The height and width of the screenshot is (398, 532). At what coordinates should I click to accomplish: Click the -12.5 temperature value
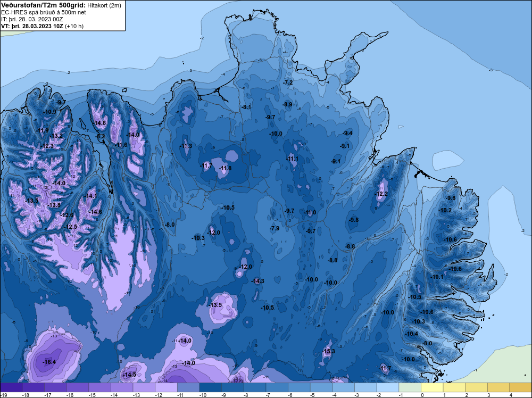pos(71,227)
